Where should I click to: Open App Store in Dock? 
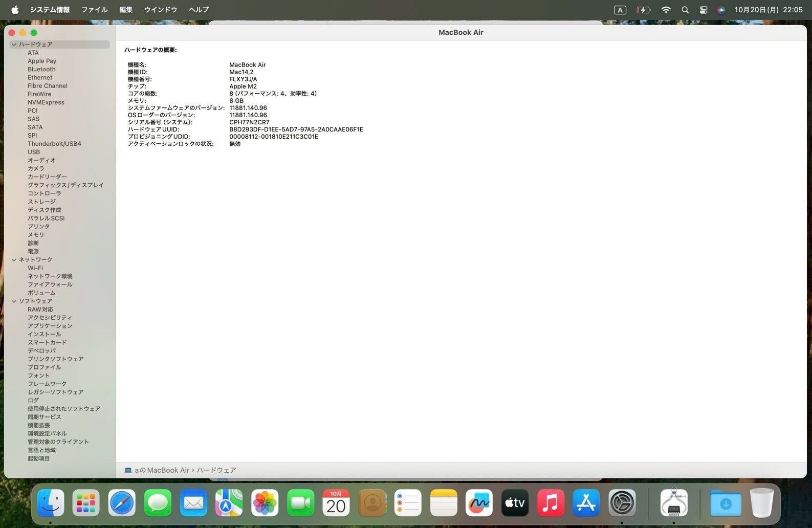[x=586, y=503]
